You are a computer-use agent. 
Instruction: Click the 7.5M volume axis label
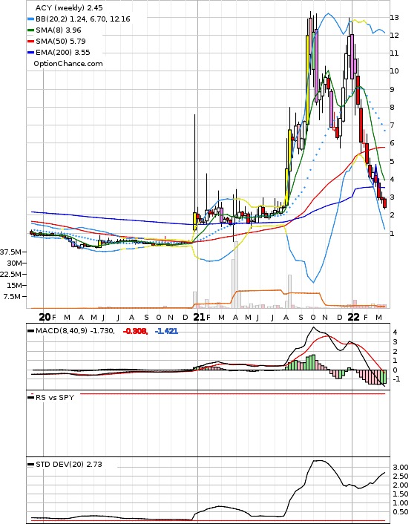[13, 296]
